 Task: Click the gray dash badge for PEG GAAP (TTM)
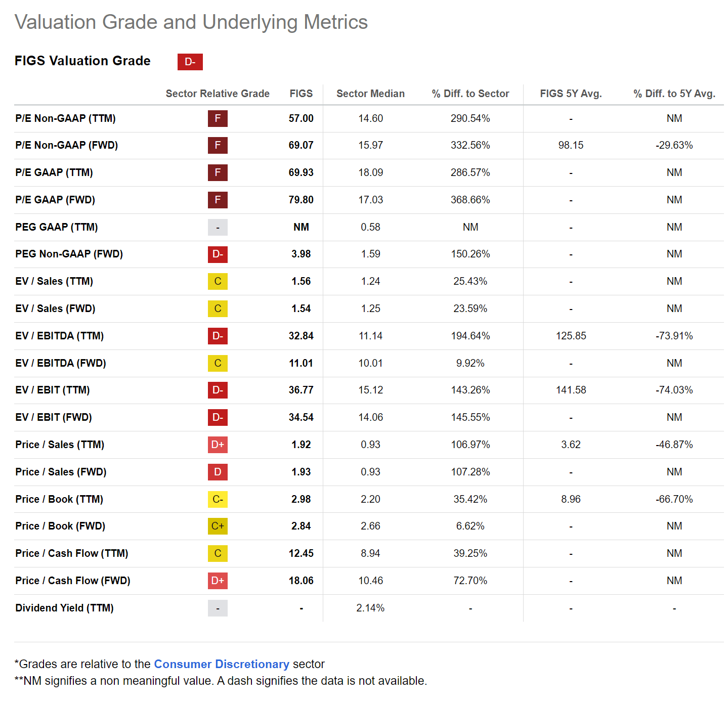pyautogui.click(x=218, y=227)
